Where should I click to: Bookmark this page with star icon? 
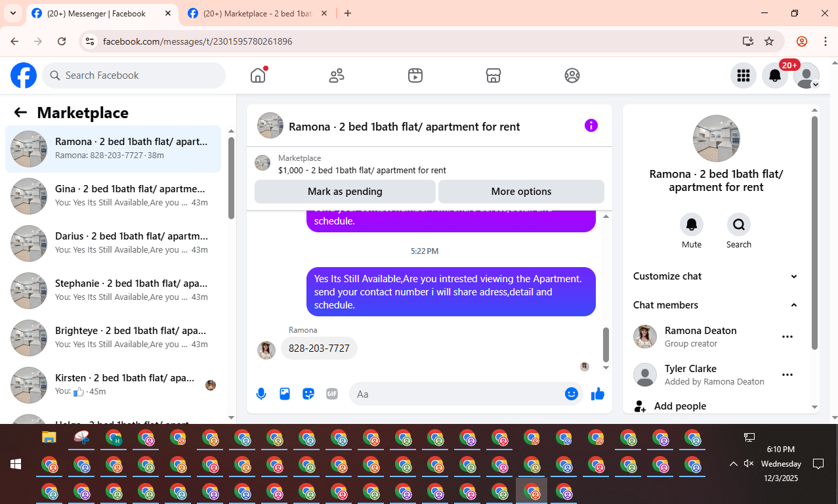769,41
